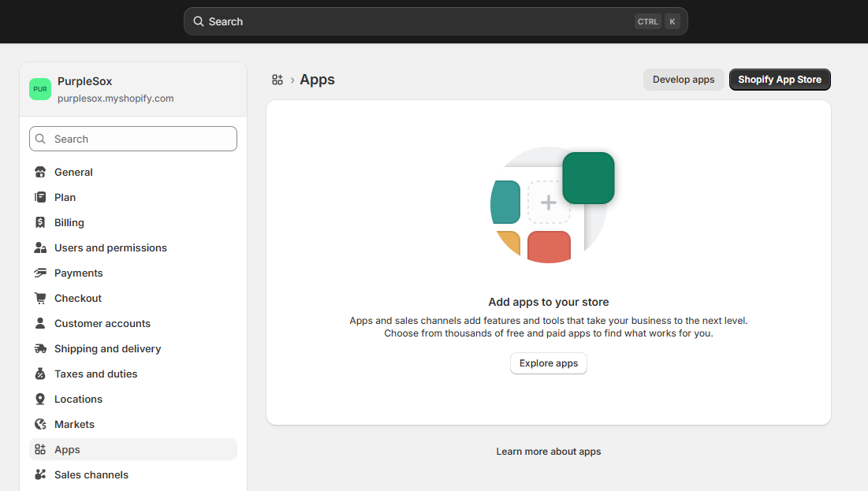Click the Users and permissions people icon
The width and height of the screenshot is (868, 491).
[40, 247]
